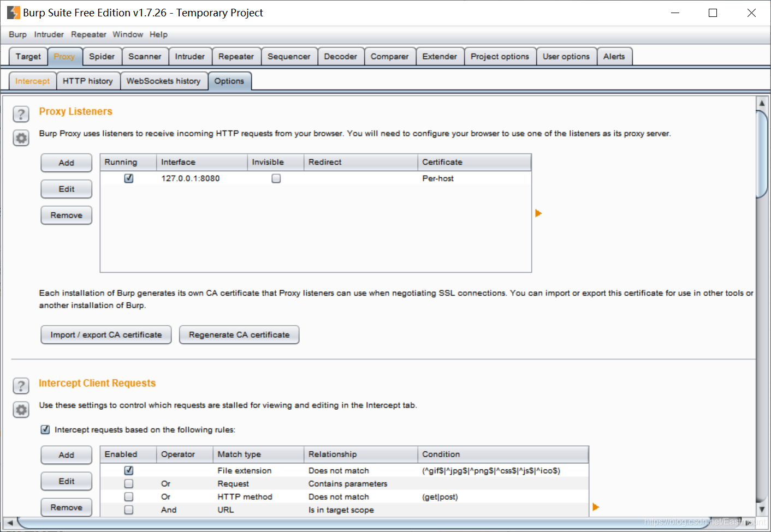Click Regenerate CA certificate

point(239,334)
